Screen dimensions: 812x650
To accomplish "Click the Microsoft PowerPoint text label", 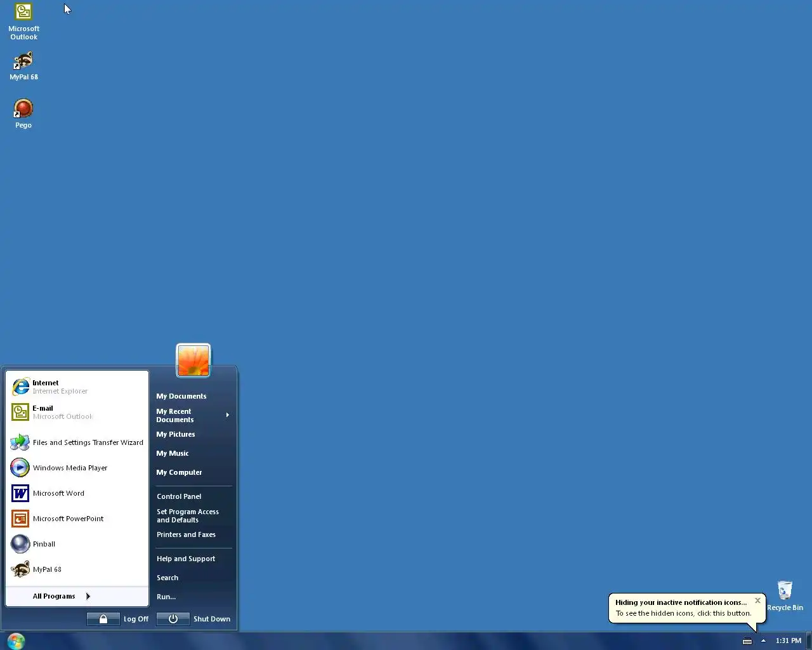I will coord(68,519).
